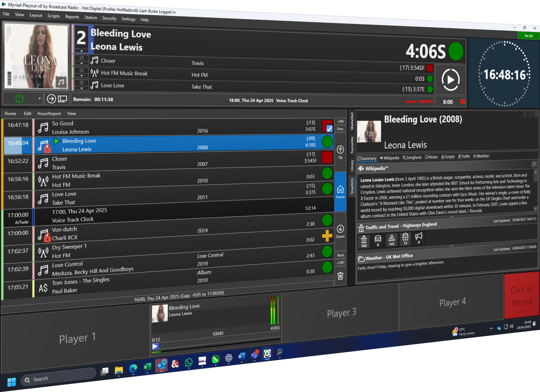Click the Wikipedia text scrollbar
The height and width of the screenshot is (392, 540).
(x=535, y=190)
